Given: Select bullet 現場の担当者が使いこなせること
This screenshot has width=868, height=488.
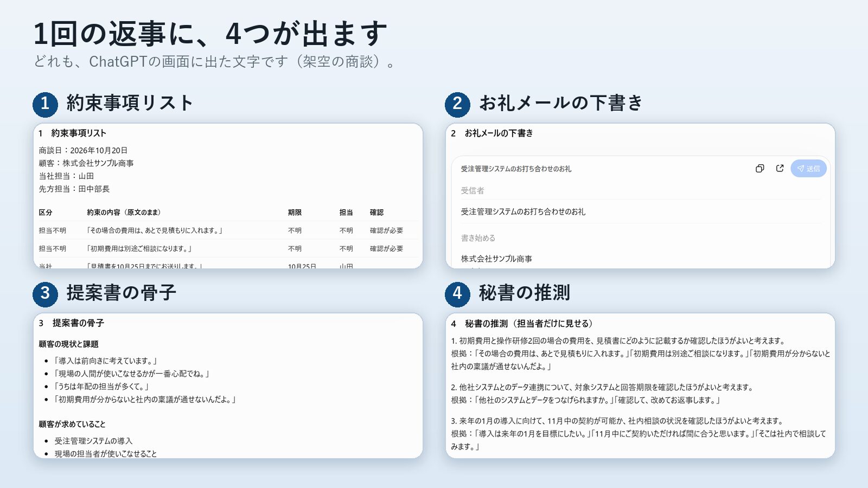Looking at the screenshot, I should [105, 454].
